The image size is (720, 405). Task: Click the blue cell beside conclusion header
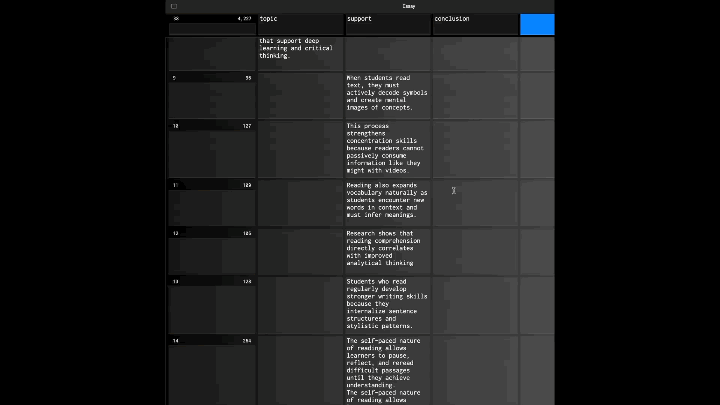click(537, 25)
